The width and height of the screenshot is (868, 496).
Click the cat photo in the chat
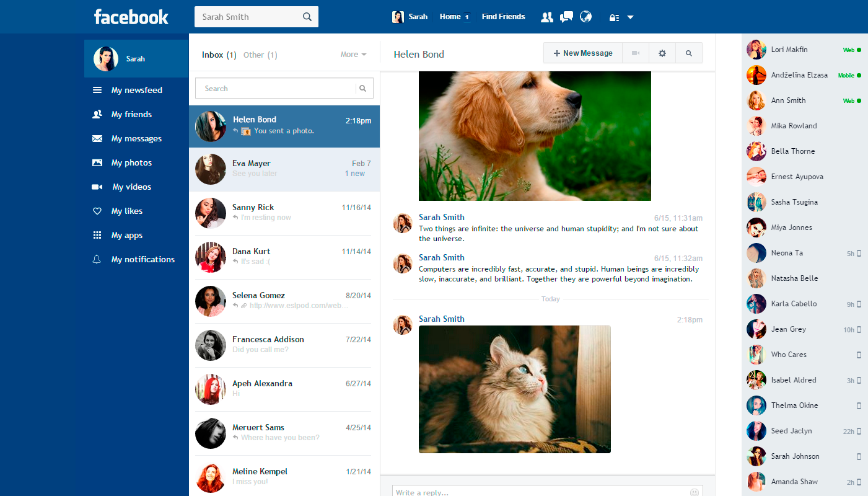pyautogui.click(x=515, y=389)
